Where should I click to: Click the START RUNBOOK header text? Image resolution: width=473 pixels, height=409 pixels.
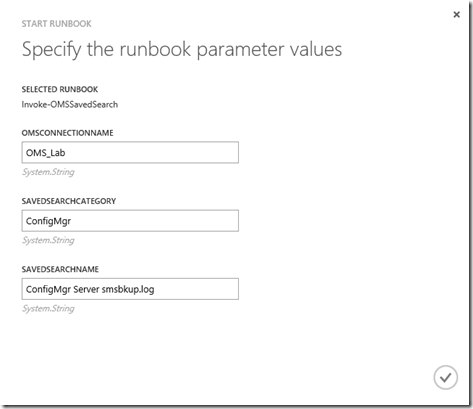[x=56, y=24]
